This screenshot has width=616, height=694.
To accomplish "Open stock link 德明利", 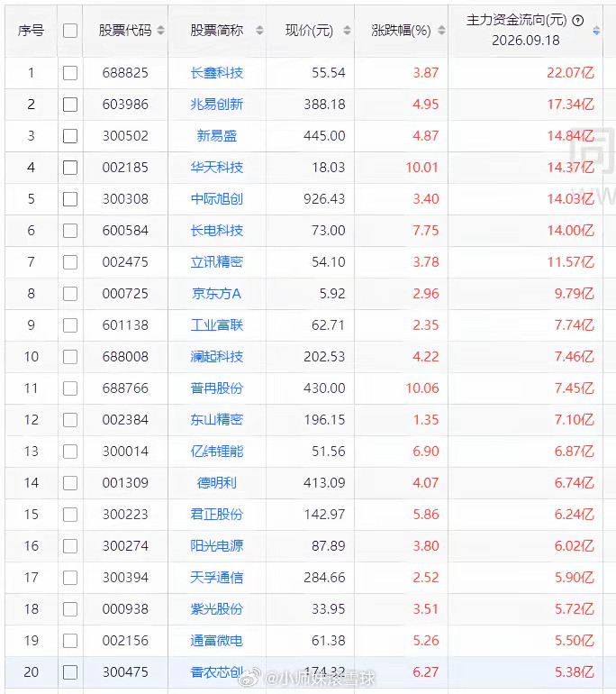I will (x=217, y=483).
